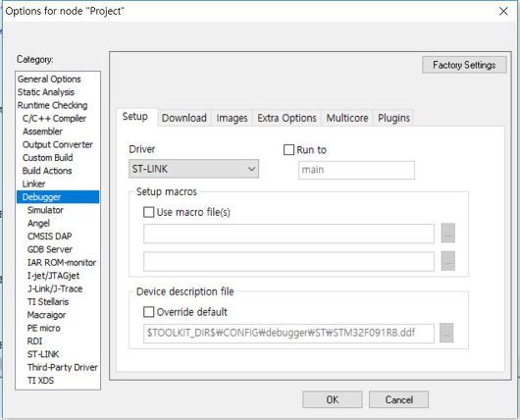Image resolution: width=520 pixels, height=420 pixels.
Task: Click the Factory Settings button
Action: [464, 65]
